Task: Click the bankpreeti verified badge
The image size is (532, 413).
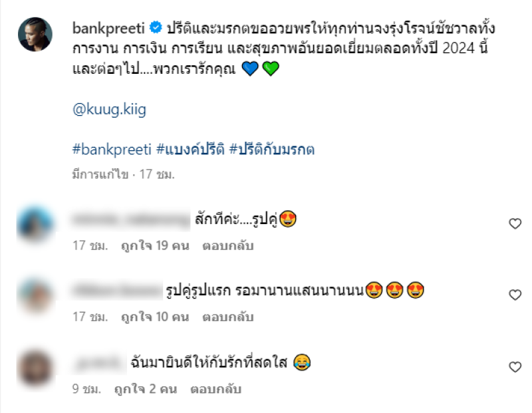Action: [x=156, y=27]
